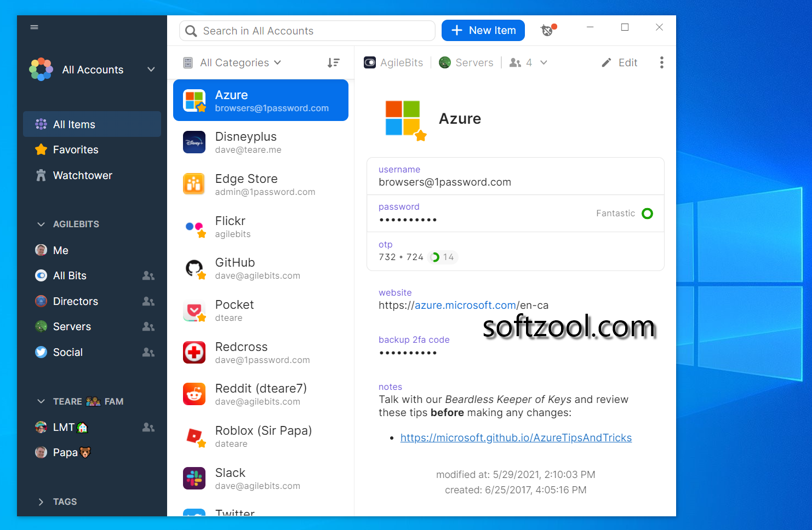Edit the Azure item
812x530 pixels.
click(619, 62)
